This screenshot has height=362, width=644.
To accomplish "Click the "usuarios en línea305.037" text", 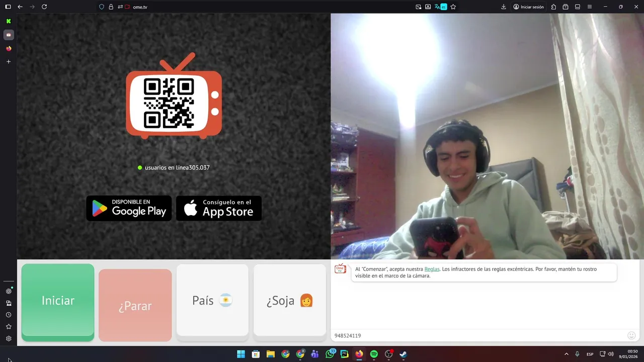I will [177, 167].
